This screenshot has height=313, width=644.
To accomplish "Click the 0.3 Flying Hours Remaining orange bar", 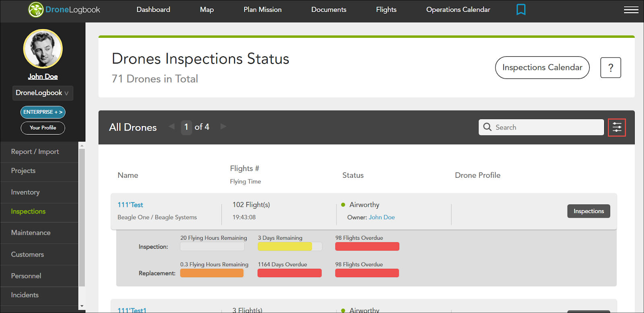I will point(212,273).
